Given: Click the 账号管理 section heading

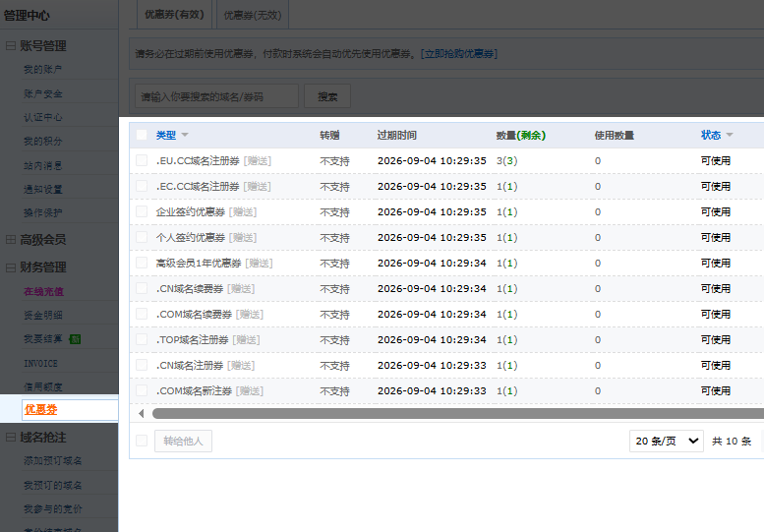Looking at the screenshot, I should 43,46.
